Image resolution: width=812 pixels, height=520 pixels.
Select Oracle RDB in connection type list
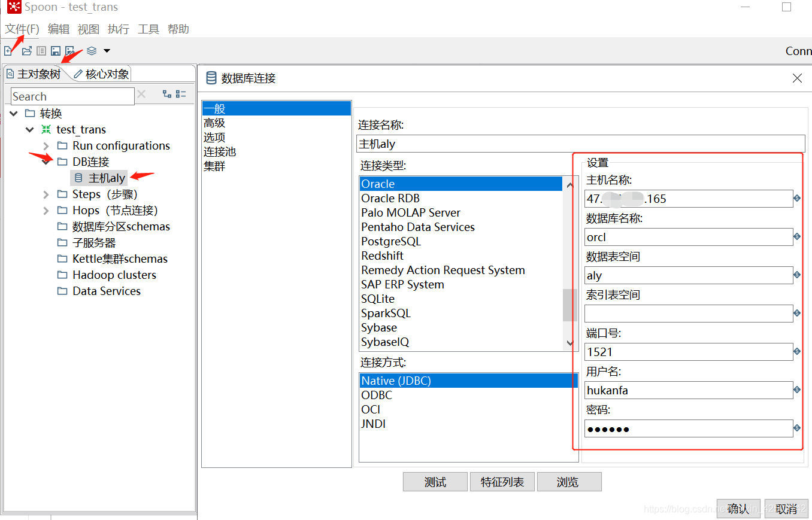[390, 198]
